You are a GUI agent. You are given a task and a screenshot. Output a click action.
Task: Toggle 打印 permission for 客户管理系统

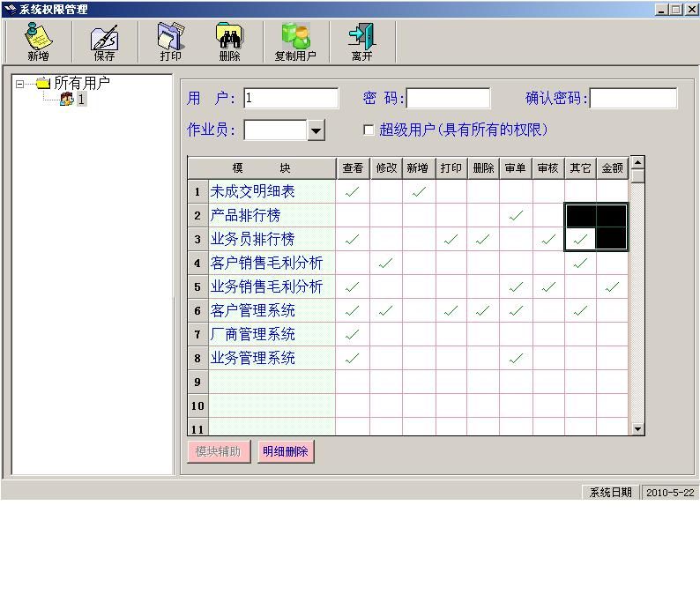tap(451, 310)
